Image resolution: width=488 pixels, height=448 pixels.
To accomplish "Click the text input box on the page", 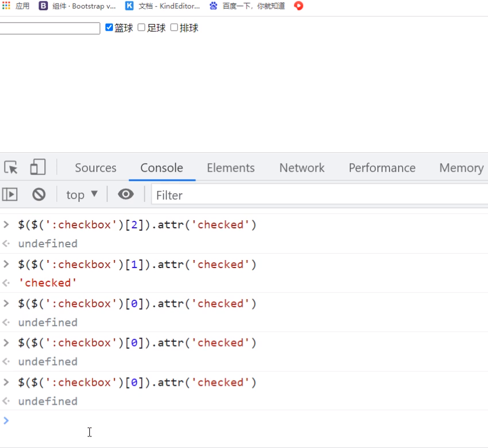I will 50,28.
